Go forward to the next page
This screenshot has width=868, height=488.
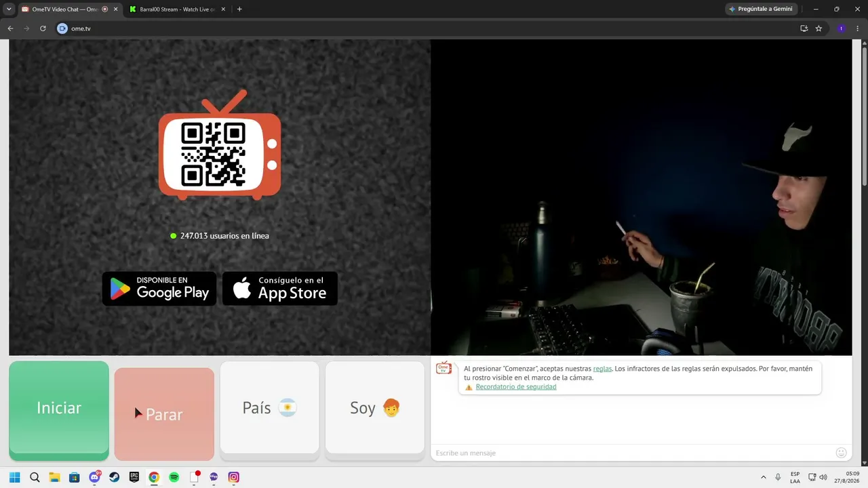click(x=26, y=28)
